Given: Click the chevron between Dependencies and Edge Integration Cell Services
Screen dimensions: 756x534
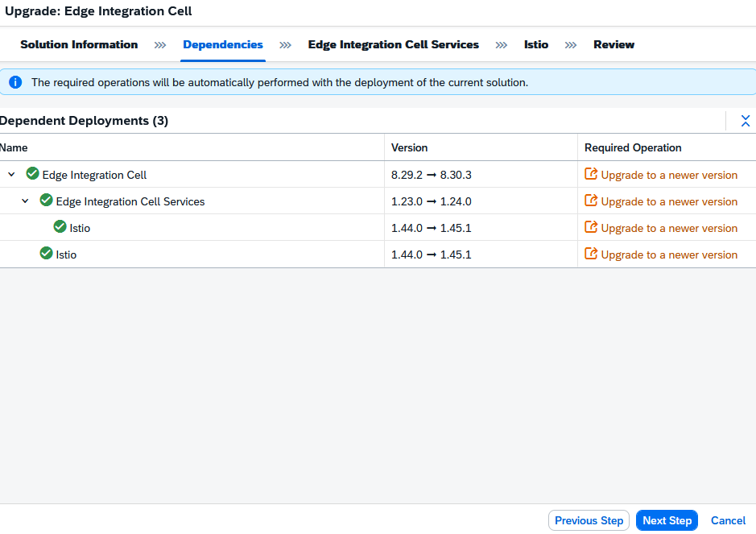Looking at the screenshot, I should pos(284,45).
